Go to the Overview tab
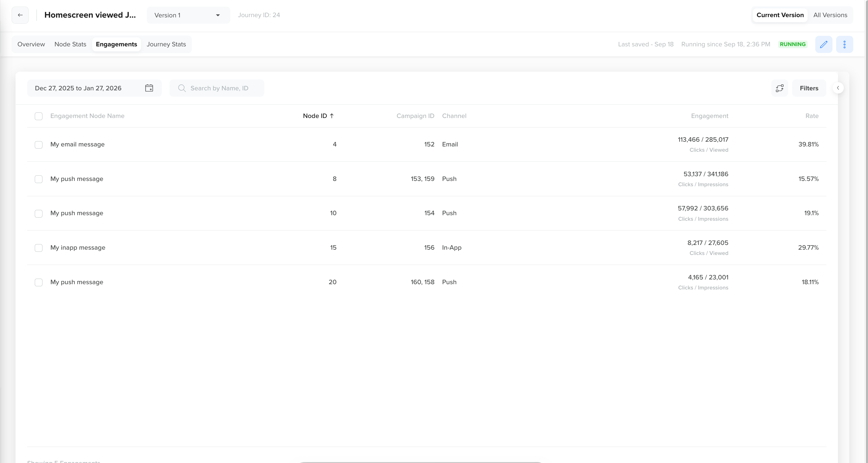Screen dimensions: 868x463 31,45
